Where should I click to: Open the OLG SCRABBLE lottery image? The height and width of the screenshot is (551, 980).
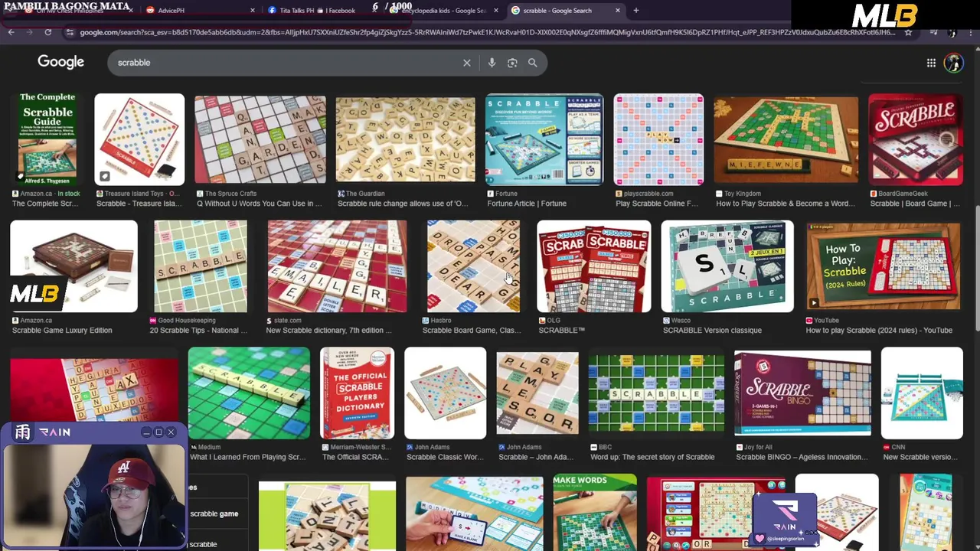tap(594, 266)
